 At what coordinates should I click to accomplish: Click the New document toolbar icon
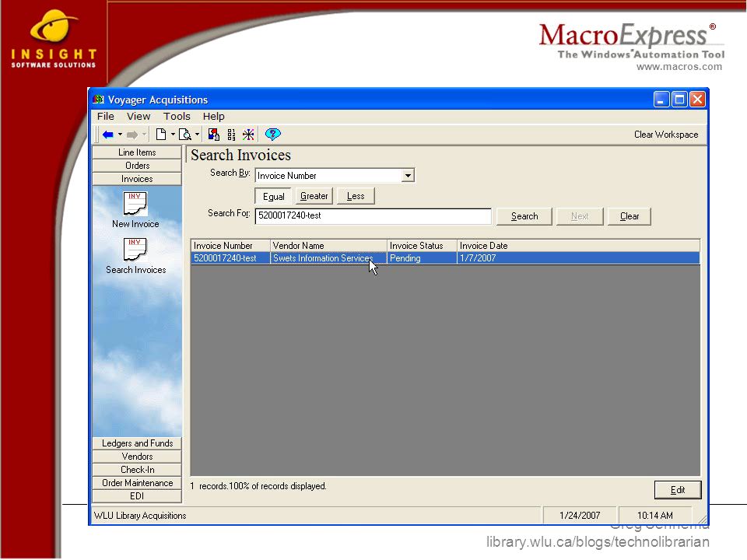161,135
